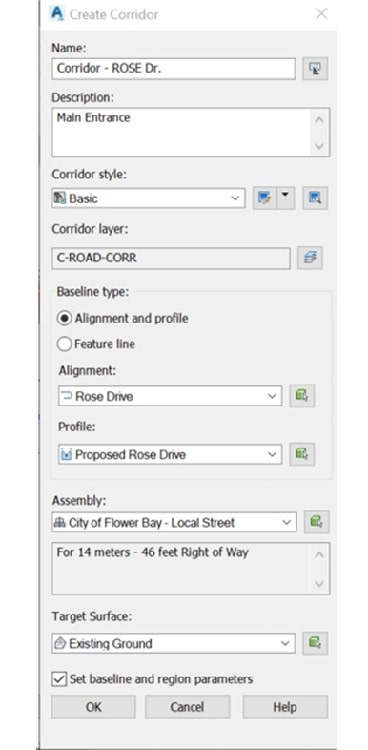The height and width of the screenshot is (750, 368).
Task: Click assembly description scroll down arrow
Action: [x=320, y=583]
